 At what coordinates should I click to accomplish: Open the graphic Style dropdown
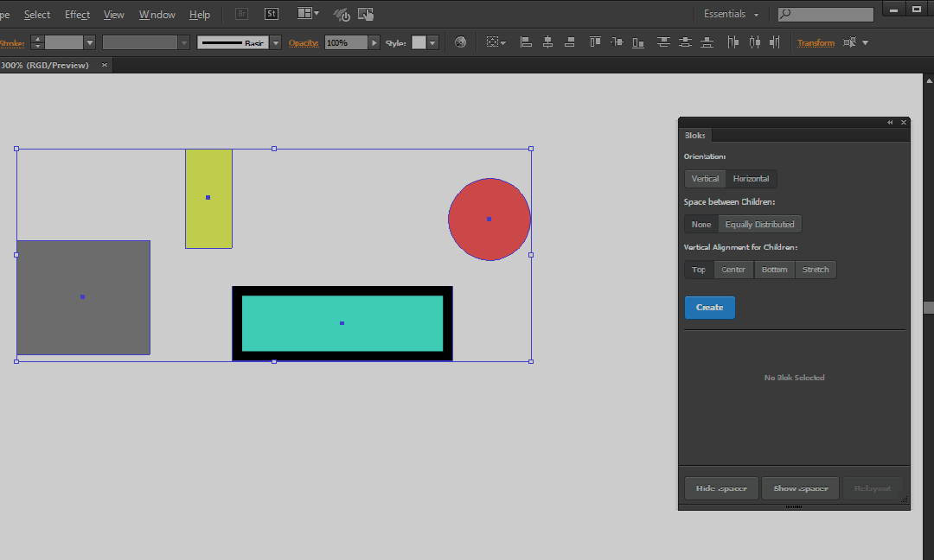[x=432, y=42]
